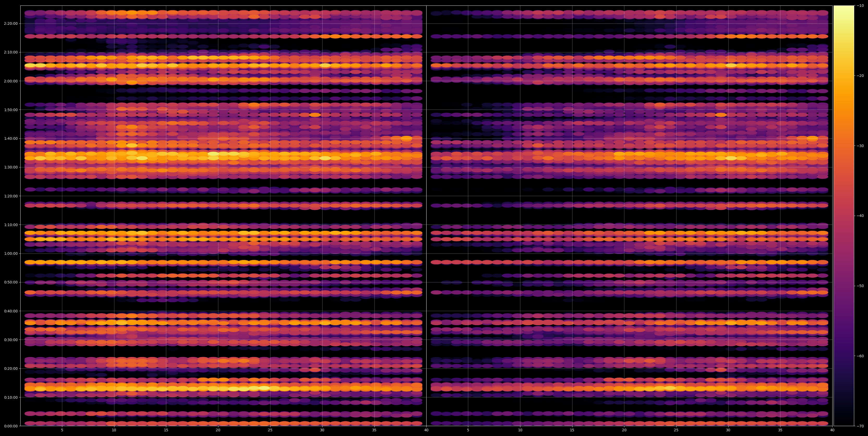This screenshot has height=436, width=868.
Task: Click the "0:20:00" y-axis tick label
Action: coord(11,368)
